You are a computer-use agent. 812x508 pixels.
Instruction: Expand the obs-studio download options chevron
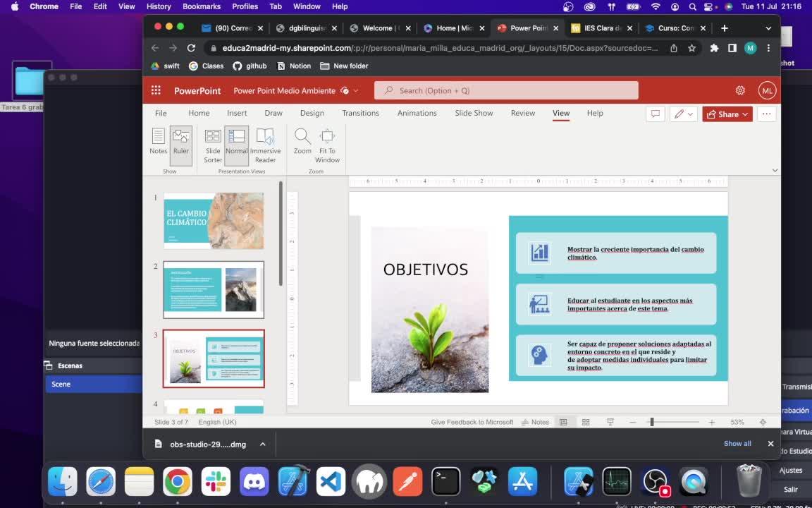[x=263, y=444]
